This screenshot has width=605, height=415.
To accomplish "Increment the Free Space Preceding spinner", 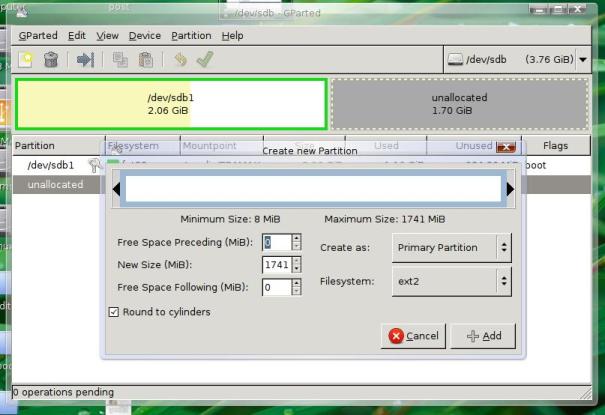I will [x=296, y=238].
